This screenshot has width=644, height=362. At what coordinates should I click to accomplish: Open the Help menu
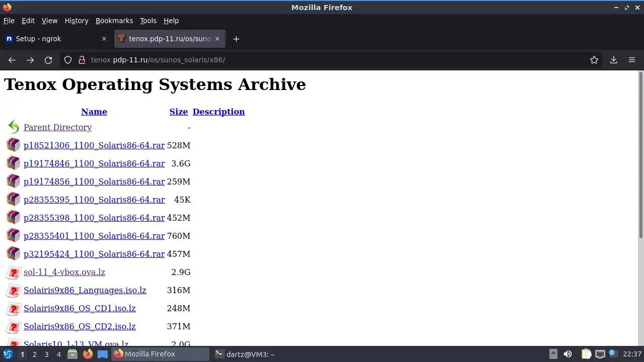click(171, 21)
